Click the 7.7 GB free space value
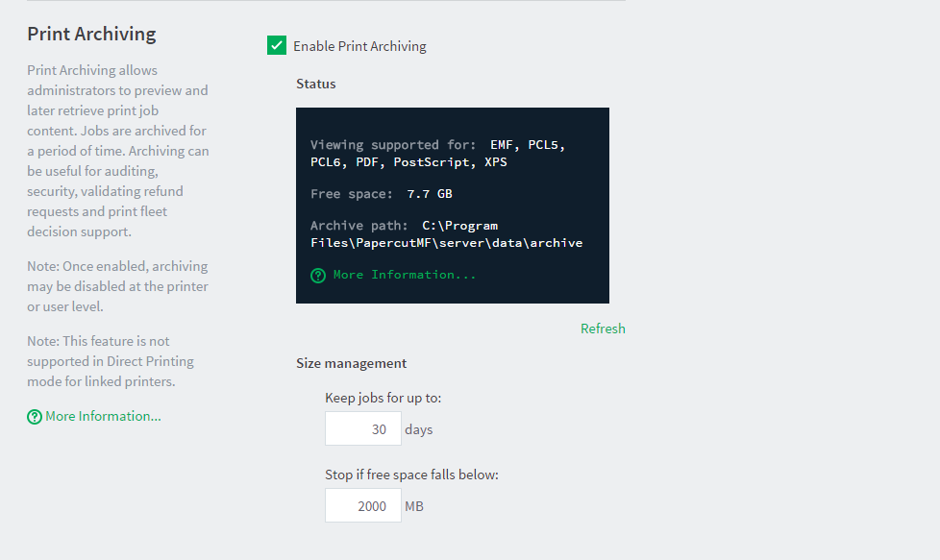This screenshot has width=940, height=560. tap(430, 193)
